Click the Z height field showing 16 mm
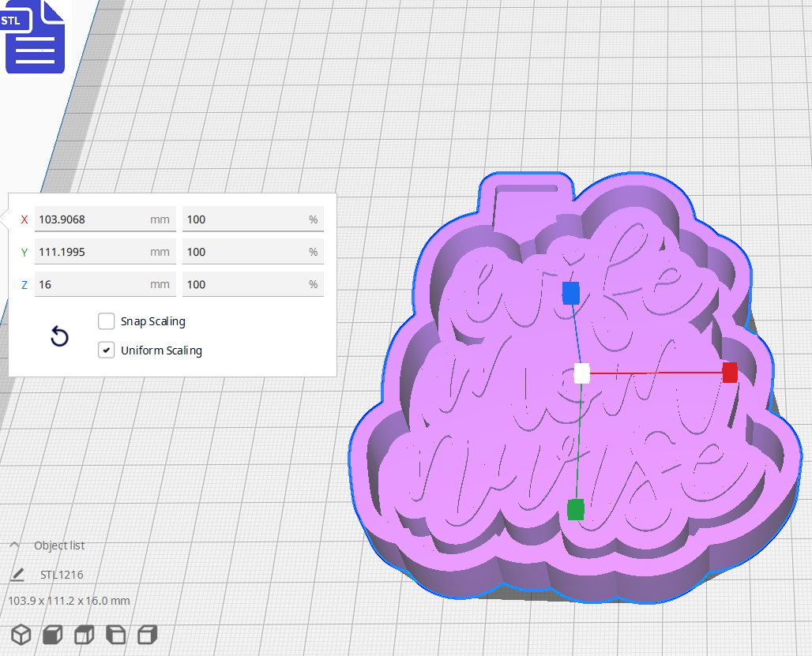The height and width of the screenshot is (656, 812). coord(105,283)
